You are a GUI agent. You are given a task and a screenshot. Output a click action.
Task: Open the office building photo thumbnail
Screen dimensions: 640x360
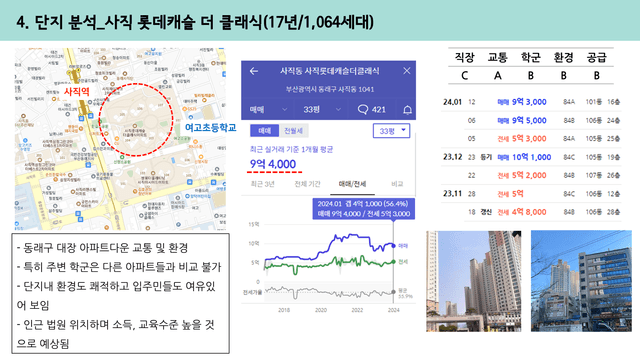[x=581, y=281]
